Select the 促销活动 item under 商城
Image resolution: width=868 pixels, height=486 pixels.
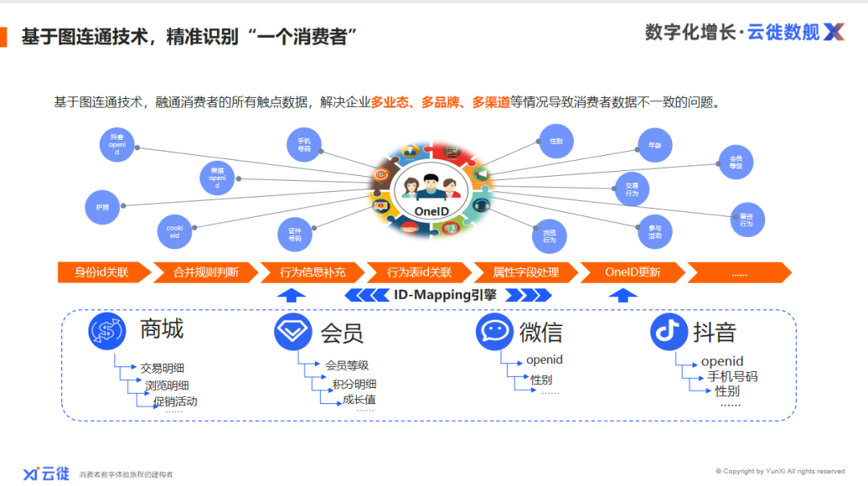pos(175,402)
